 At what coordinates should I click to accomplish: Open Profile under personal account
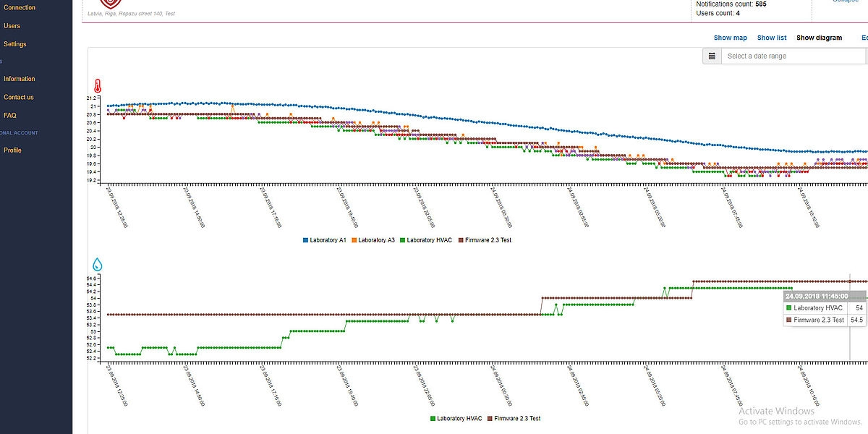coord(13,150)
